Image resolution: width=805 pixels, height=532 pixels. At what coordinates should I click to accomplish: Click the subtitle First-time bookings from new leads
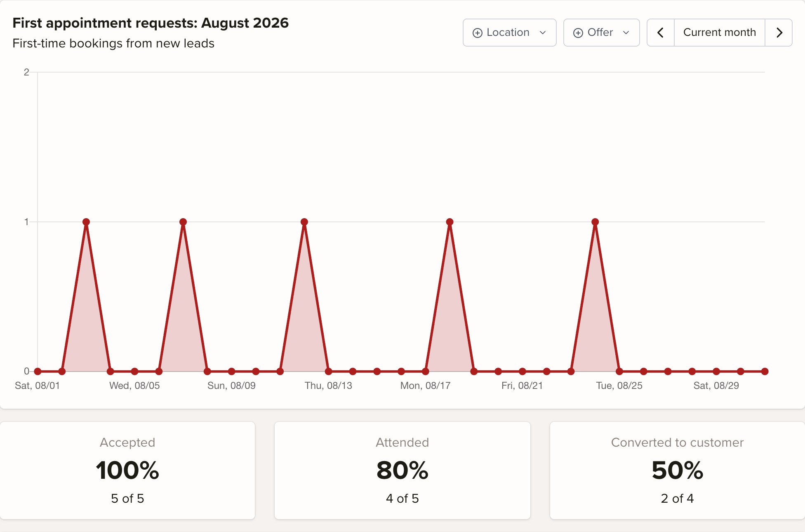(x=113, y=43)
